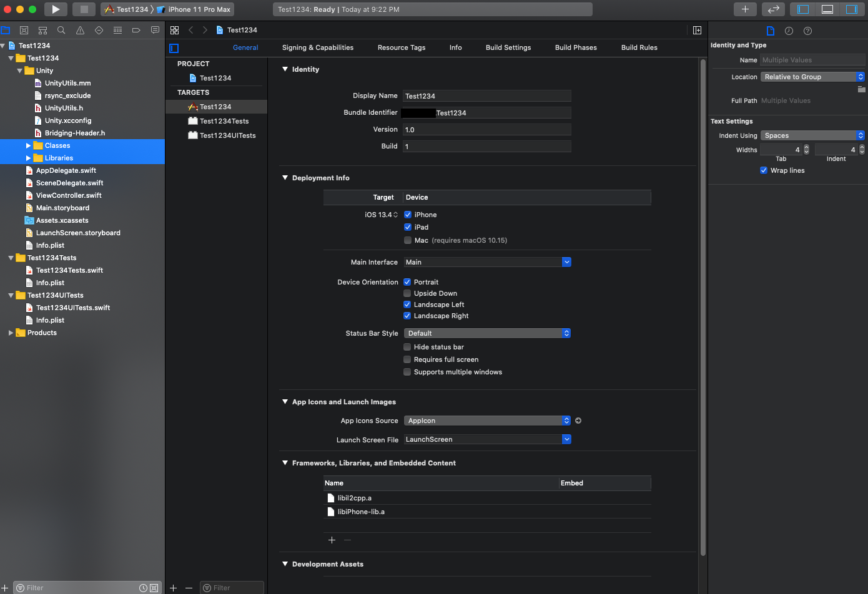Open asset catalog arrow beside AppIcon

[x=578, y=421]
